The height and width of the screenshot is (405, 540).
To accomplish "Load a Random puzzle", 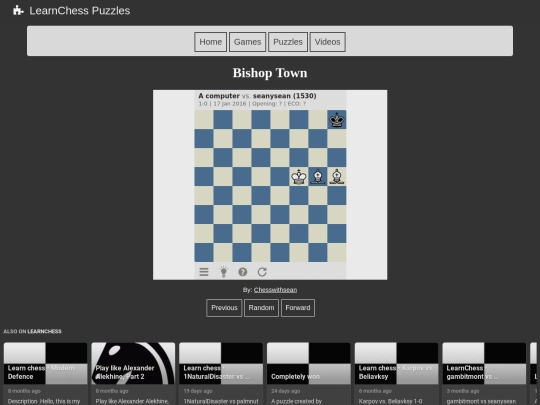I will (261, 308).
